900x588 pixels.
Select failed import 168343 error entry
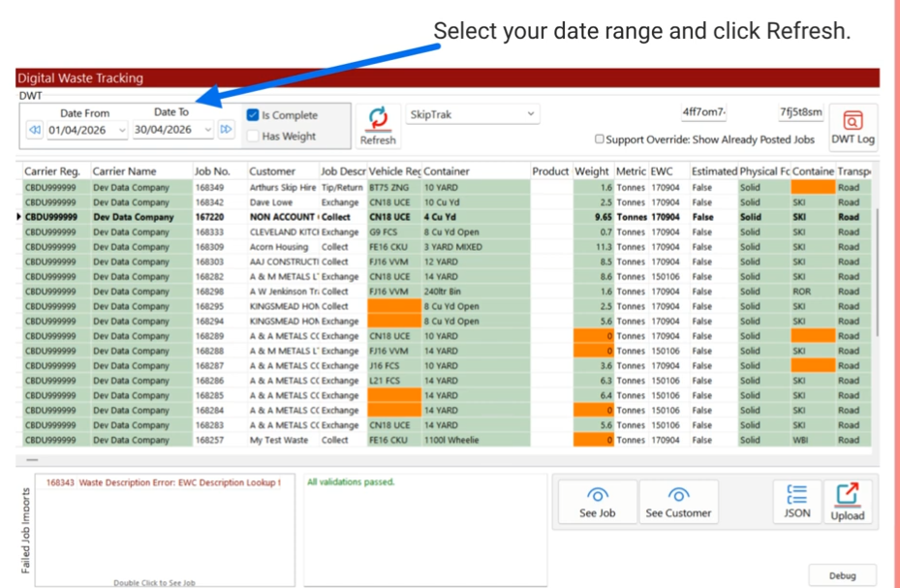(x=164, y=482)
